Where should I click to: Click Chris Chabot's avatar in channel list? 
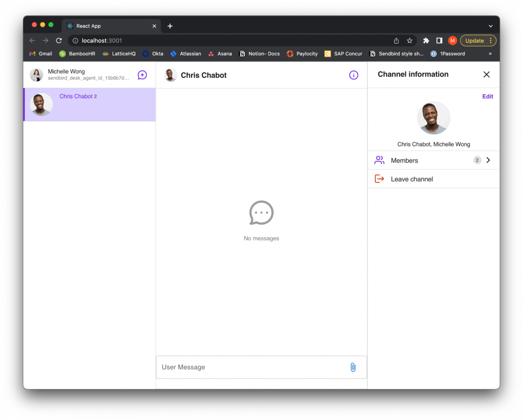pos(41,104)
